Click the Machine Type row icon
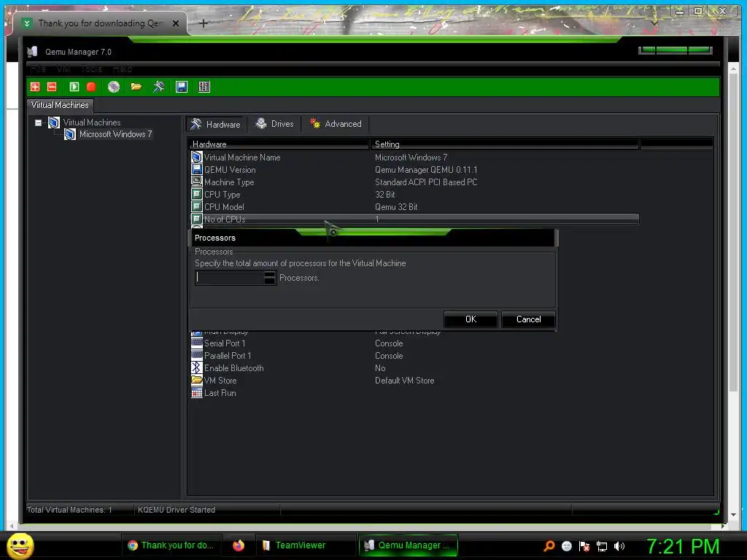The width and height of the screenshot is (747, 560). (x=197, y=182)
